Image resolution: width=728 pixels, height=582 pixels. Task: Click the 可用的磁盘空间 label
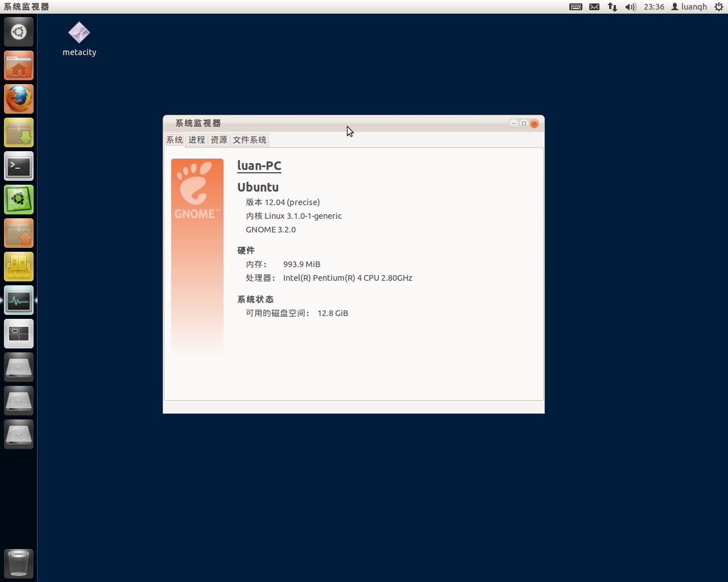278,313
